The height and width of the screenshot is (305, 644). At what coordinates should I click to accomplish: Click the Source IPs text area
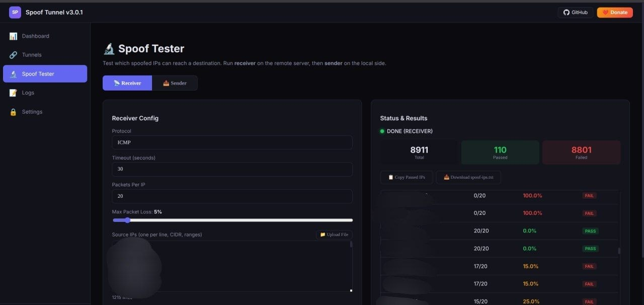tap(232, 266)
